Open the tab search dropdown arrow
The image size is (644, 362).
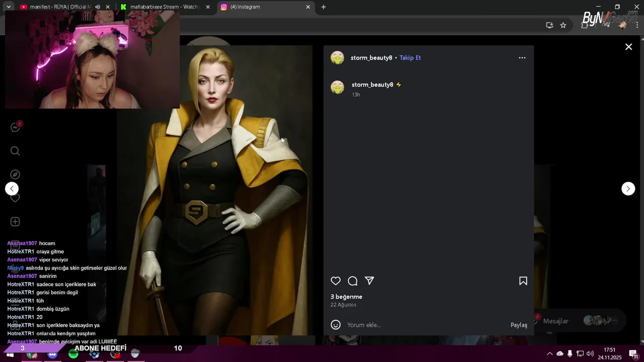click(x=9, y=7)
